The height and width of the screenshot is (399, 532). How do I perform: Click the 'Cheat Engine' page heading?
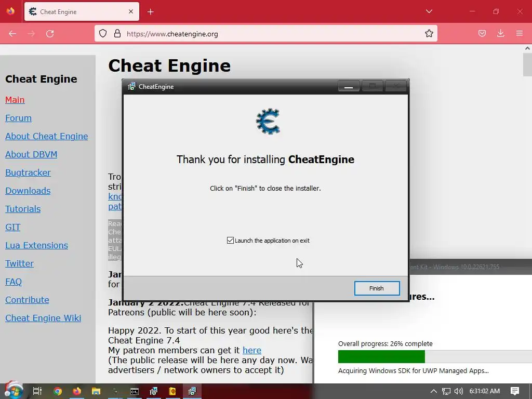point(169,65)
